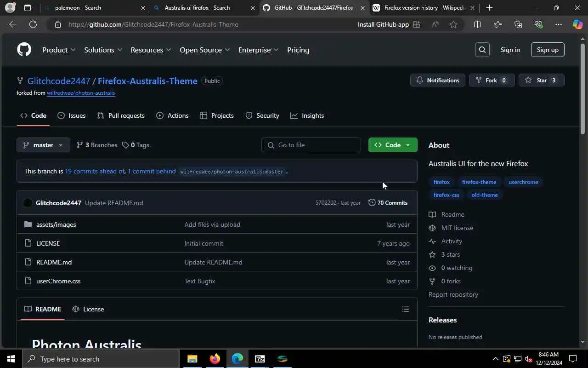Click the GitHub octocat logo
Screen dimensions: 588x368
[24, 50]
